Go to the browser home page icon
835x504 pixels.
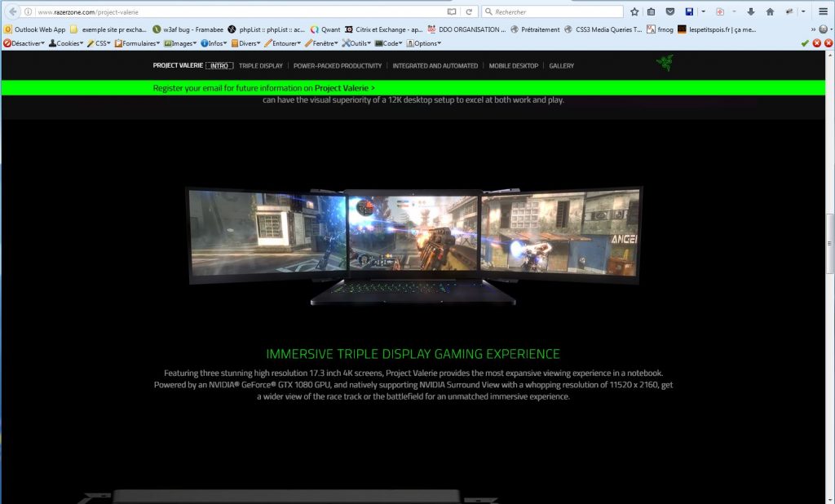[x=770, y=12]
